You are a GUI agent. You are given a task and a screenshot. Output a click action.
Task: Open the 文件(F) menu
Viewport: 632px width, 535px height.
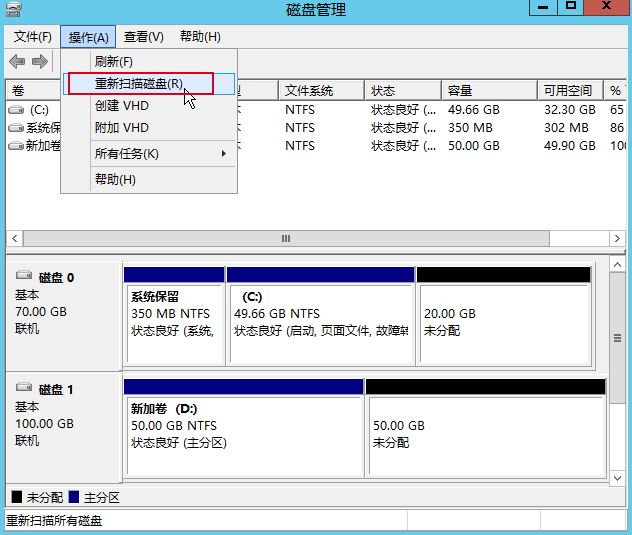point(33,37)
